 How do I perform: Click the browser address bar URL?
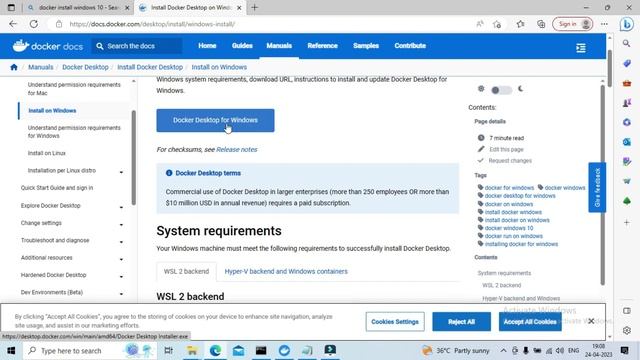152,24
